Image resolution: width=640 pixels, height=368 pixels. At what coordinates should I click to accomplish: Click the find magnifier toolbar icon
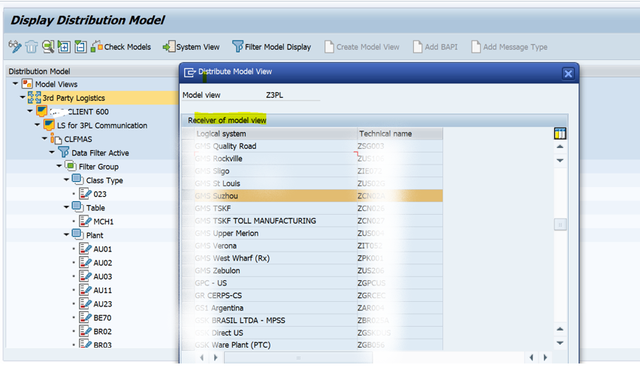pos(48,47)
